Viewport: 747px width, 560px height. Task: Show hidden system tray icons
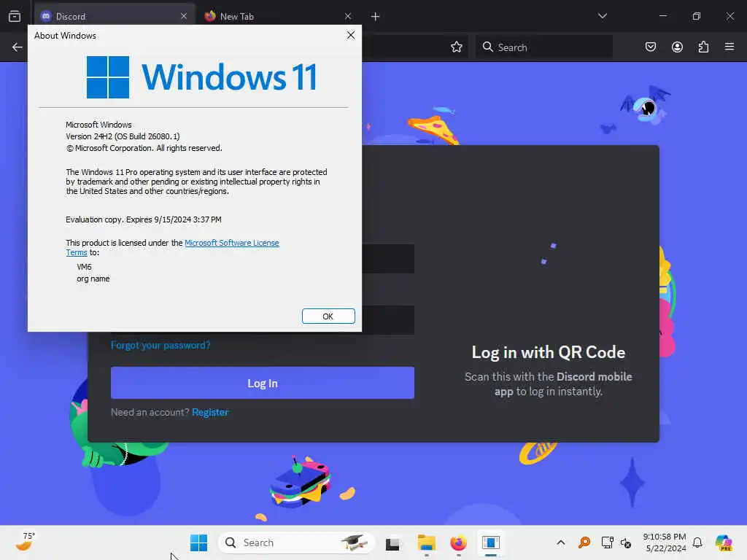tap(561, 542)
